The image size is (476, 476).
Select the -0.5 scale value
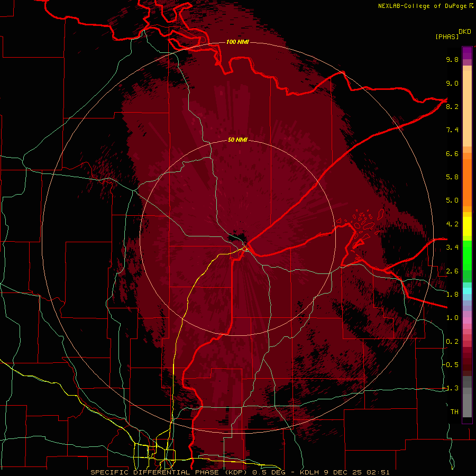point(451,365)
